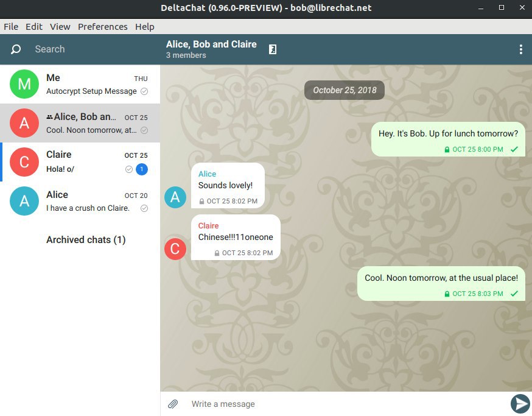Click unread badge 1 on Claire chat
The image size is (532, 416).
(142, 169)
